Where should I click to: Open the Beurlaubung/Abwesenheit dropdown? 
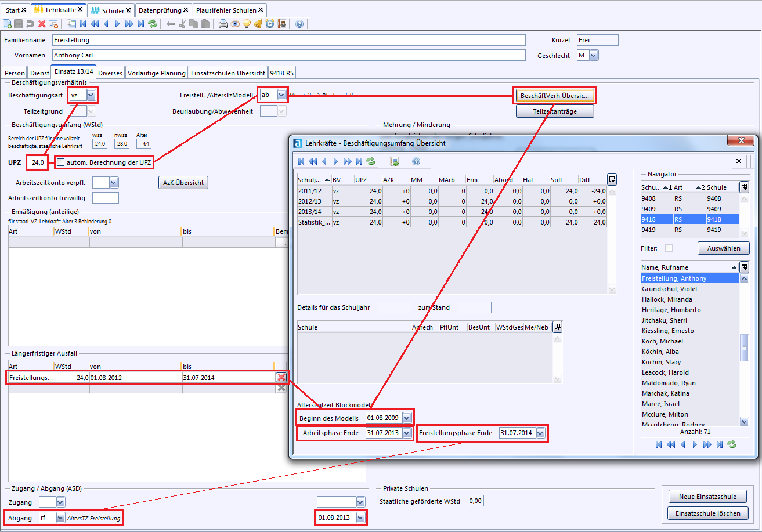282,111
